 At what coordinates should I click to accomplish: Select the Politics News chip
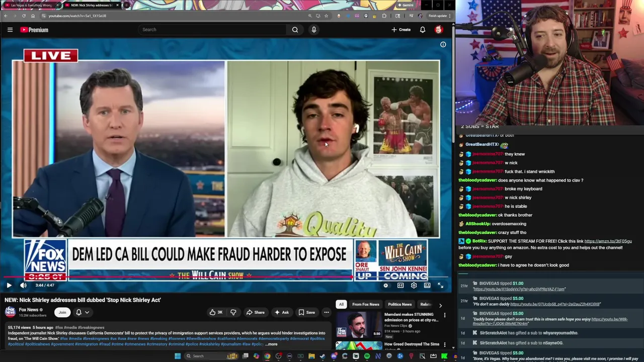tap(399, 304)
